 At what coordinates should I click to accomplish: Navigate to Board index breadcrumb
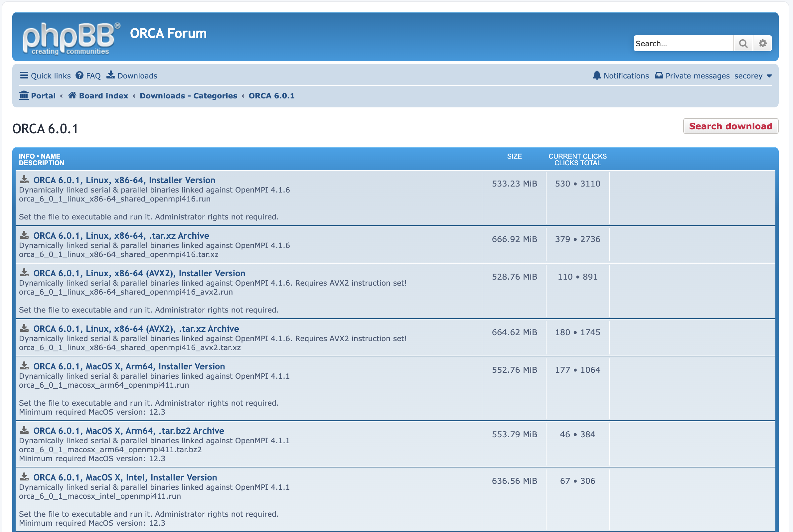coord(103,96)
